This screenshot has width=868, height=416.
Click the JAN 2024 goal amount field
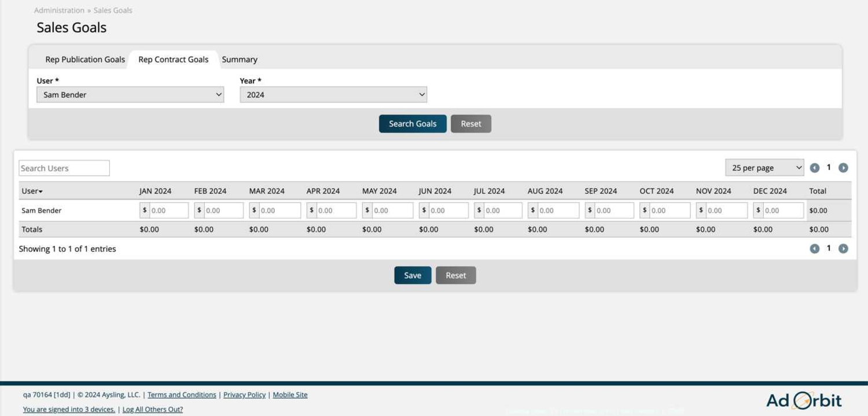tap(168, 211)
